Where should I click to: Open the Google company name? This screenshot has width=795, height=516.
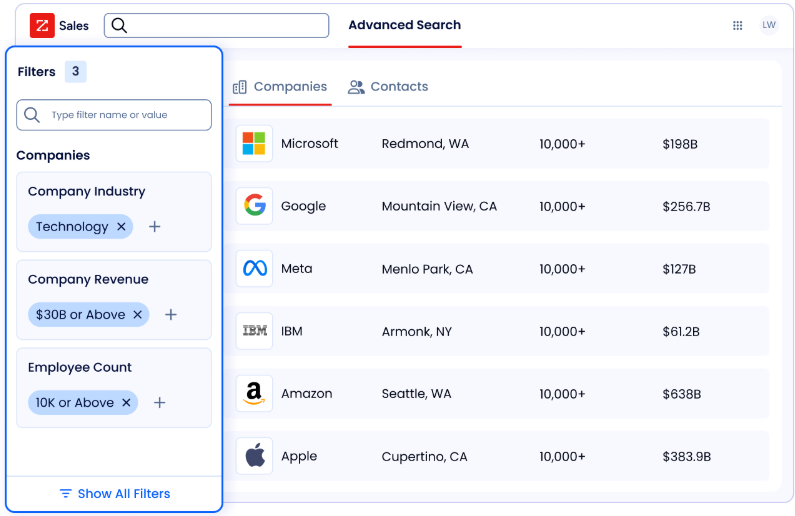tap(303, 206)
